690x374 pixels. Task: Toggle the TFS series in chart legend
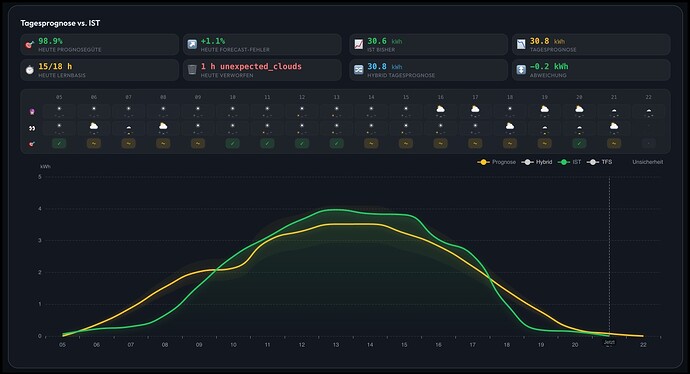[x=599, y=162]
